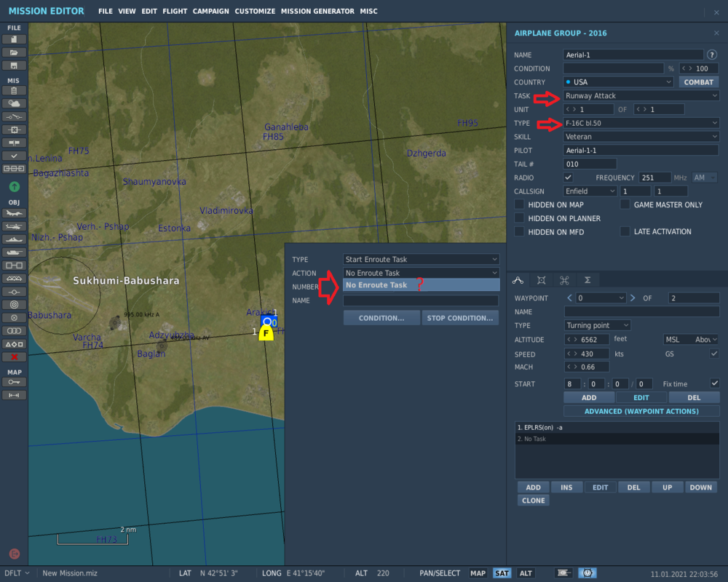
Task: Click the red X delete tool
Action: point(14,357)
